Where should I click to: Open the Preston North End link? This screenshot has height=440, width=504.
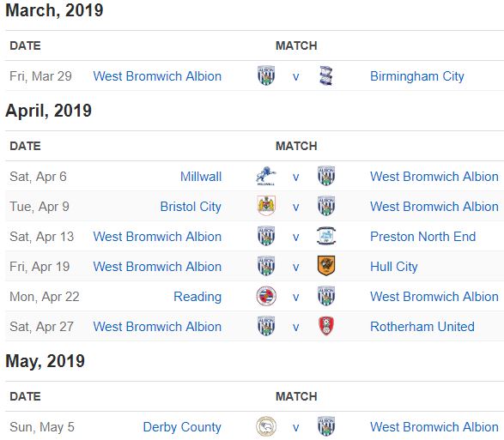422,237
